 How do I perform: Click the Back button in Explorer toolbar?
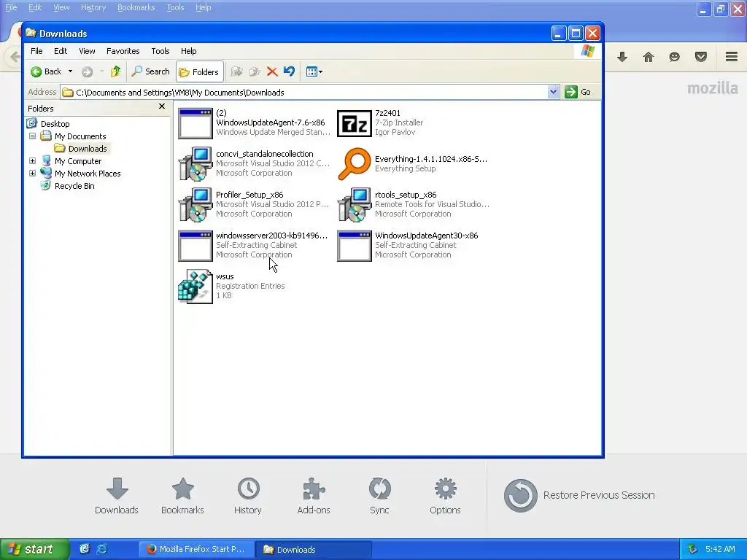[x=46, y=71]
